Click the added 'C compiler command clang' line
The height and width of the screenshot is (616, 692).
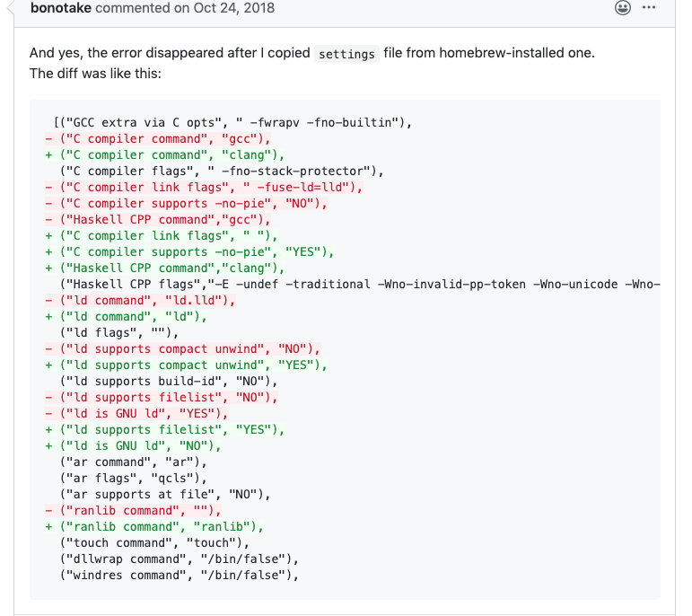click(164, 155)
